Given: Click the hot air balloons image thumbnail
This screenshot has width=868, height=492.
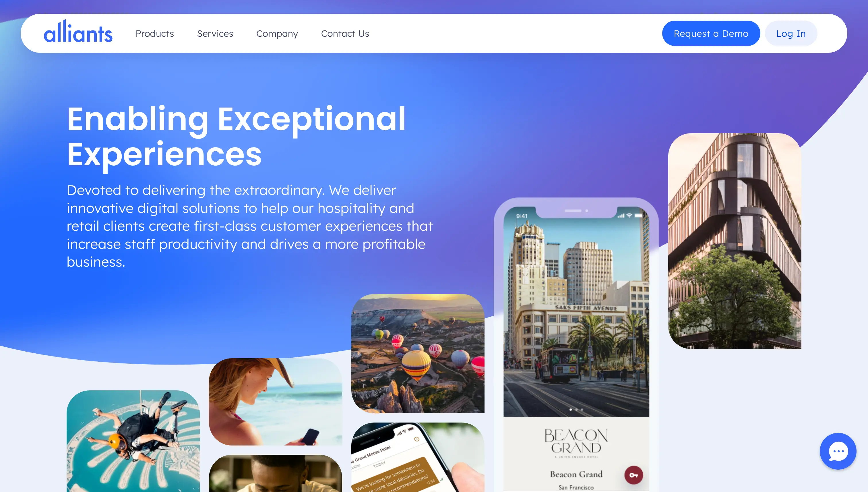Looking at the screenshot, I should pos(417,352).
